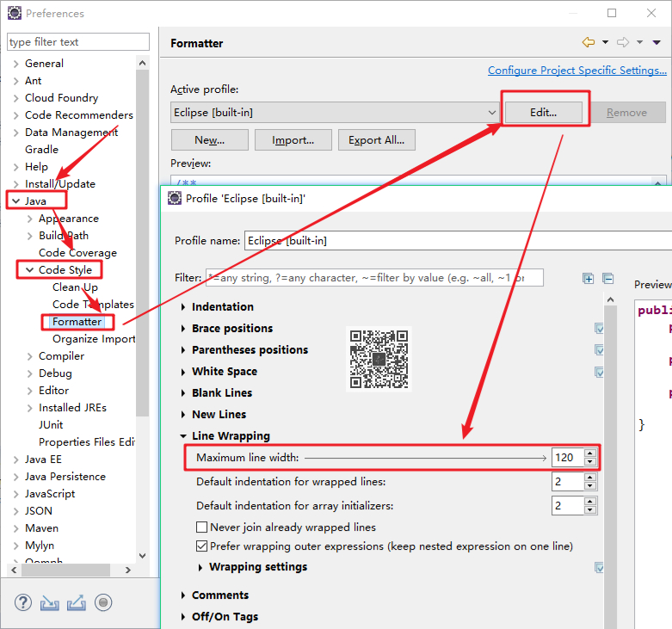Click the Import preferences icon
The height and width of the screenshot is (629, 672).
50,602
